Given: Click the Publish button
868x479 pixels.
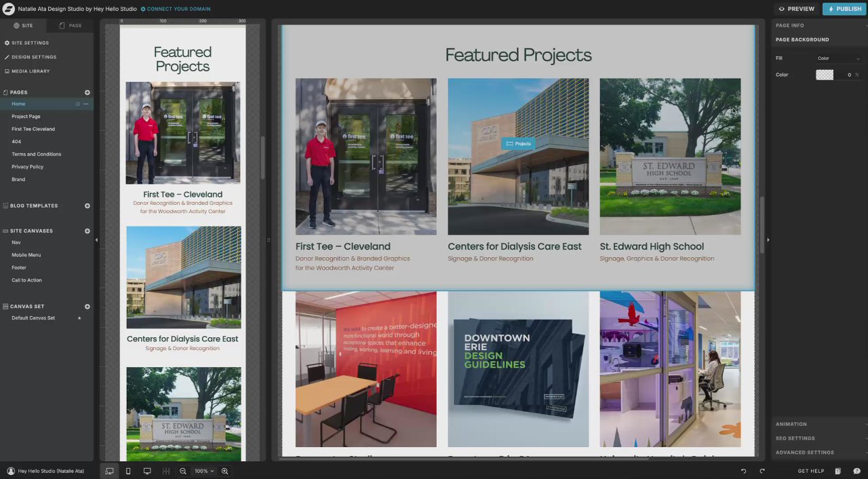Looking at the screenshot, I should 844,9.
